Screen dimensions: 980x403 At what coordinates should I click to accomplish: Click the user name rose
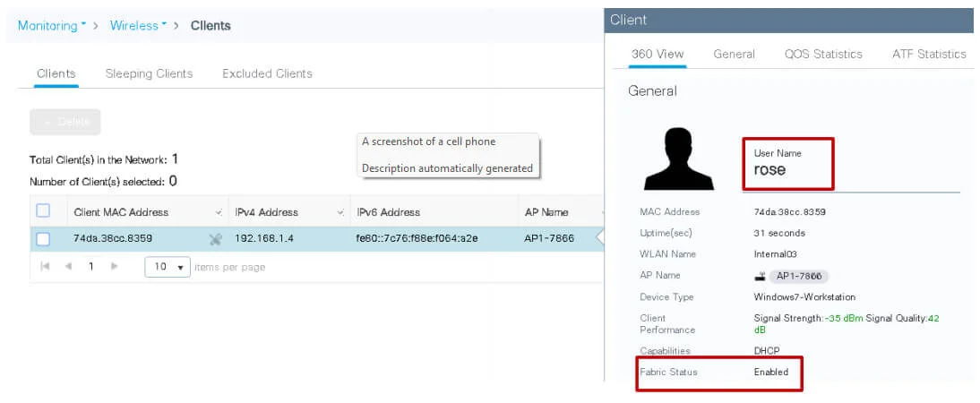pyautogui.click(x=769, y=169)
